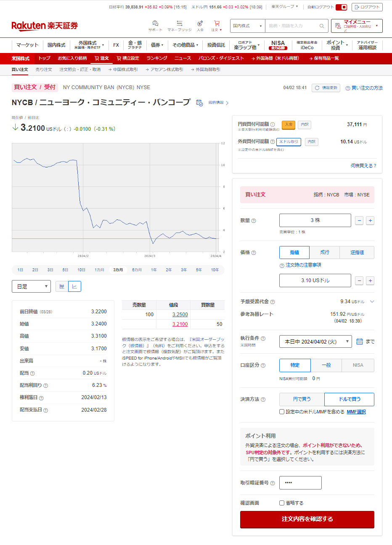
Task: Open the 国内株式 search category dropdown
Action: click(x=248, y=26)
